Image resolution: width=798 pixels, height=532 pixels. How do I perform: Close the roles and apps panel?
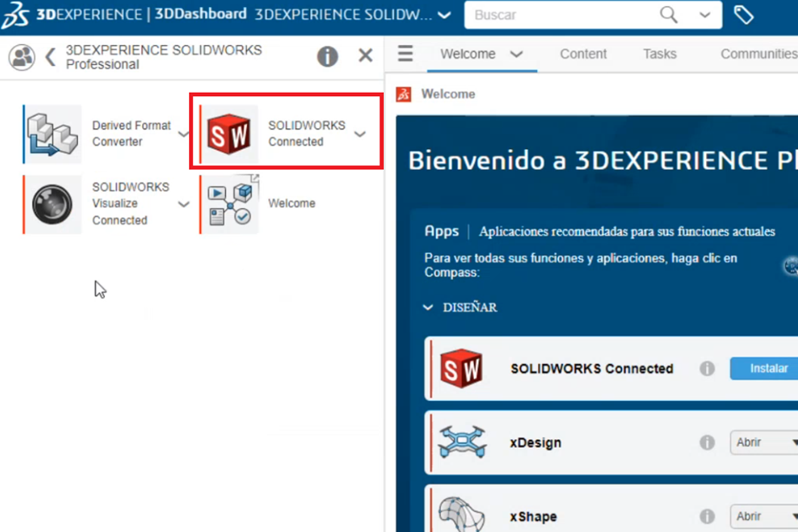tap(366, 55)
